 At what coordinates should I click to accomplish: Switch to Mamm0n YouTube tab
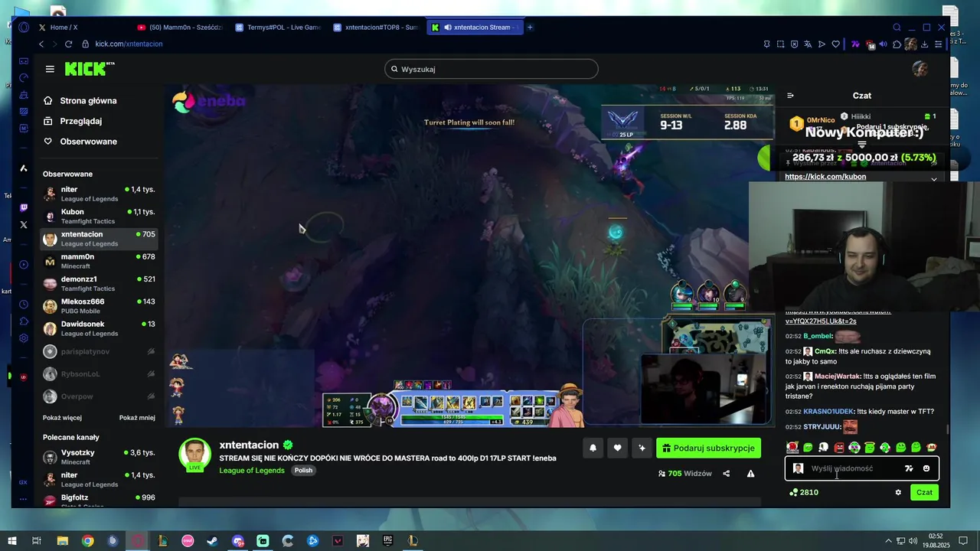[179, 28]
